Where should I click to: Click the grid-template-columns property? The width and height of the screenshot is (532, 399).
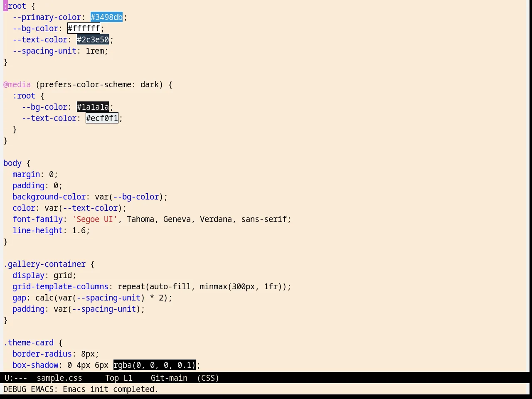(x=60, y=286)
